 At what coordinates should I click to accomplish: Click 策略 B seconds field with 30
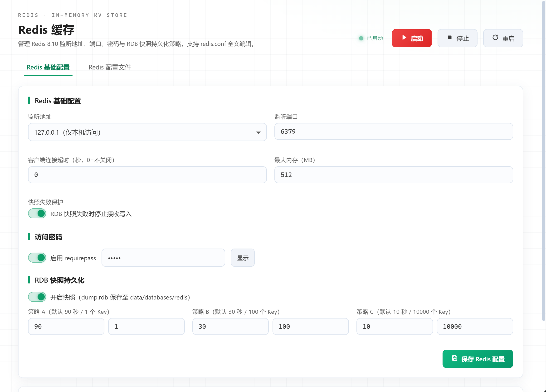tap(230, 327)
